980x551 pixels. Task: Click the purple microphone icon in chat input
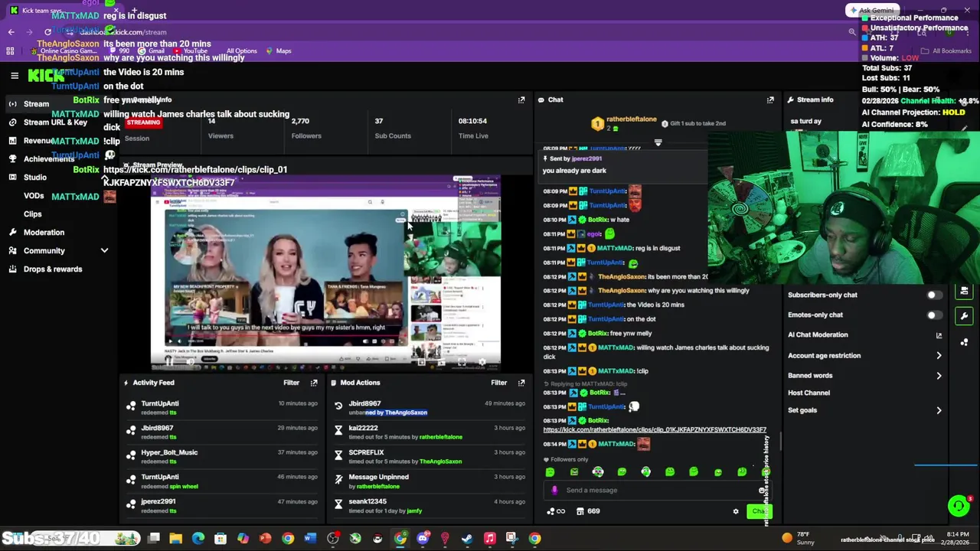coord(555,491)
